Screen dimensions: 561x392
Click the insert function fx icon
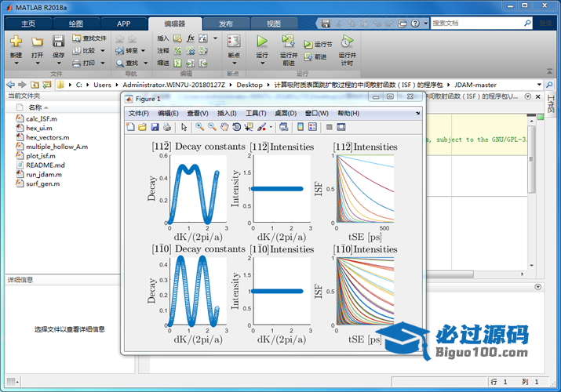pos(191,38)
